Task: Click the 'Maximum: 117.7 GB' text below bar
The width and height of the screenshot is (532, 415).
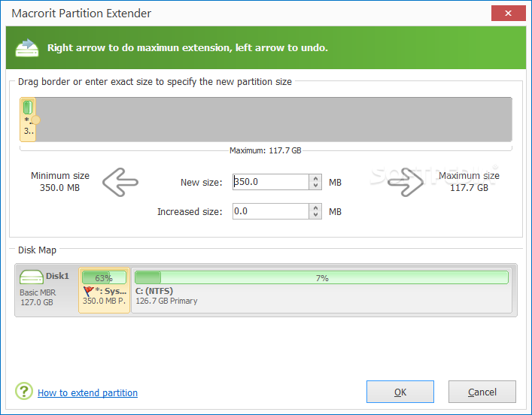Action: 266,150
